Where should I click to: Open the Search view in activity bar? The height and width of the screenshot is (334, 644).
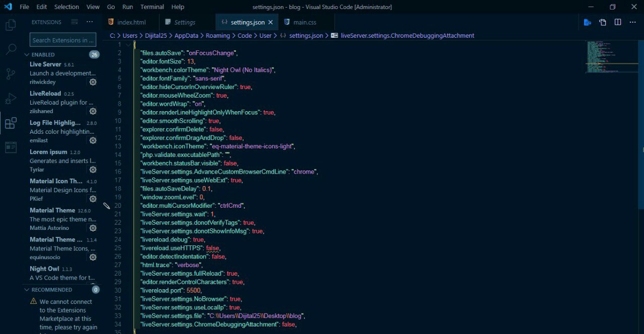click(11, 49)
